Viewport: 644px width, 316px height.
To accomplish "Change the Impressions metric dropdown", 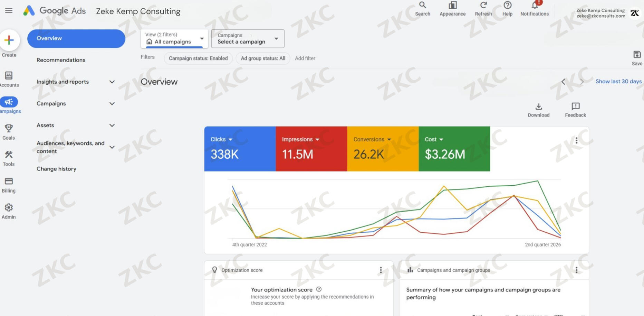I will pyautogui.click(x=300, y=139).
